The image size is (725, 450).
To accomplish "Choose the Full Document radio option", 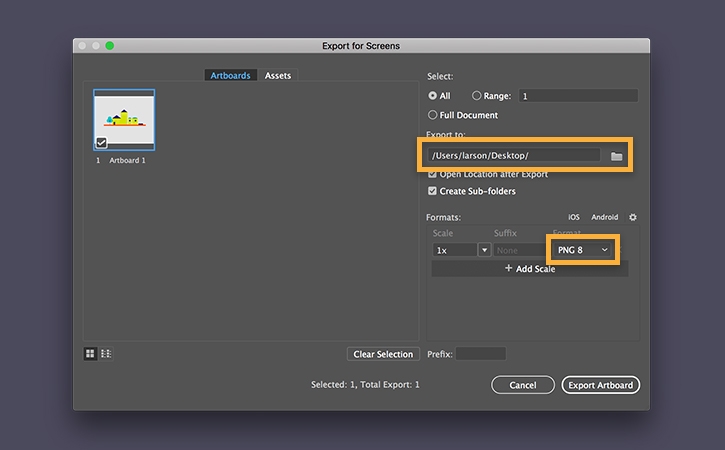I will tap(433, 115).
